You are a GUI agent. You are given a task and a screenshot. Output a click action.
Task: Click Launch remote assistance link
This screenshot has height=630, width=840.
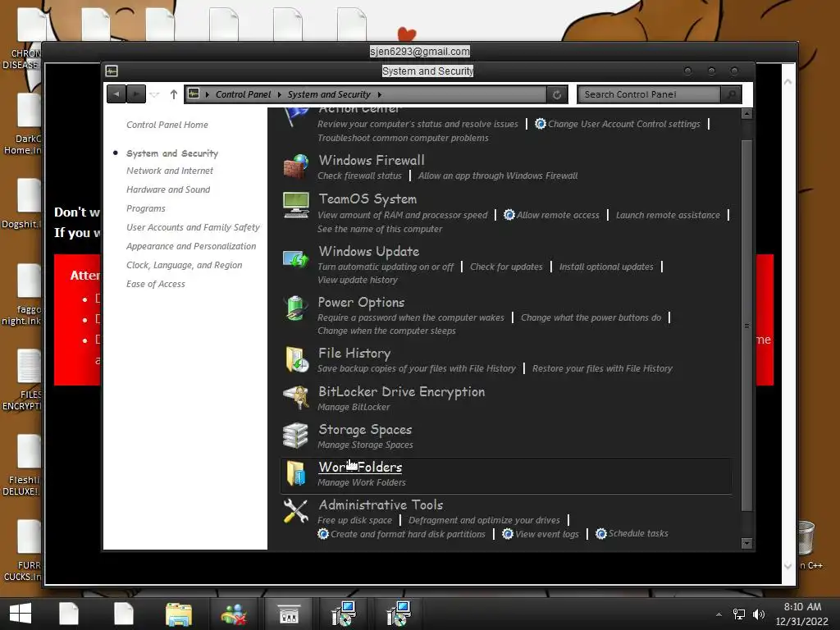(x=668, y=216)
